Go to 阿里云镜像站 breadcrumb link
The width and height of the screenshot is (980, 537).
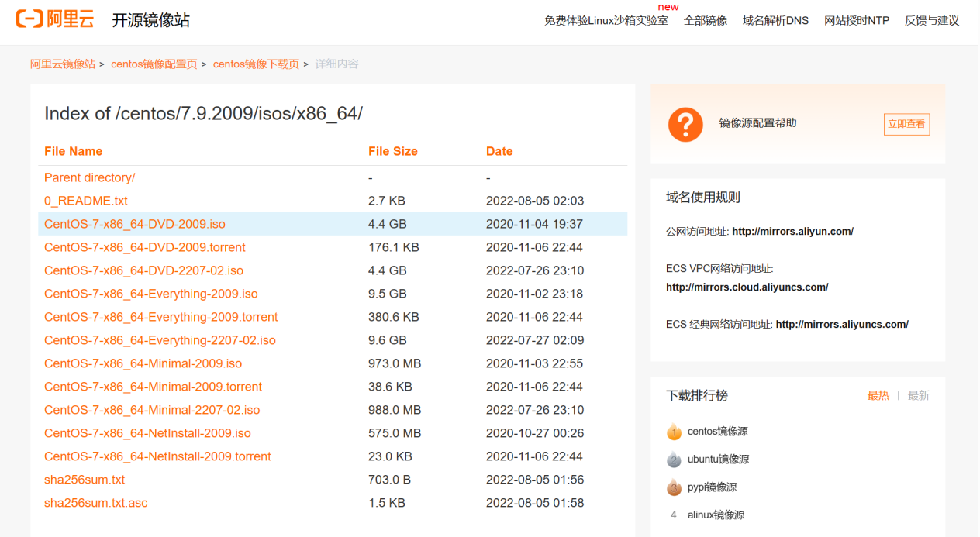(63, 64)
